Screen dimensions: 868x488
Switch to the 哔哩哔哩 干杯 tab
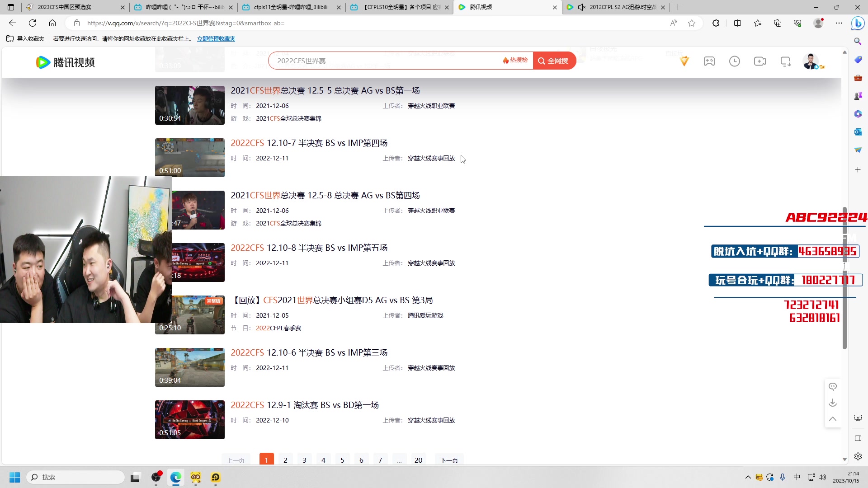point(183,7)
